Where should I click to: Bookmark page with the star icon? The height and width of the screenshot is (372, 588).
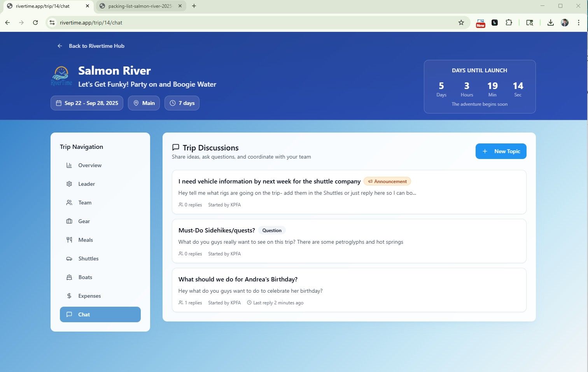(461, 23)
